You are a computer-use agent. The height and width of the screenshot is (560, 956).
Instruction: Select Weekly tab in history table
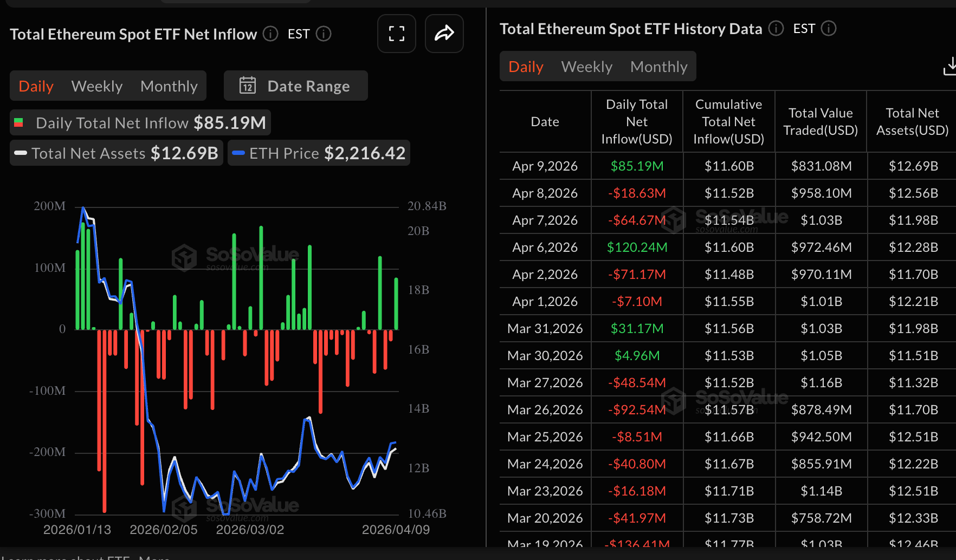pos(586,67)
